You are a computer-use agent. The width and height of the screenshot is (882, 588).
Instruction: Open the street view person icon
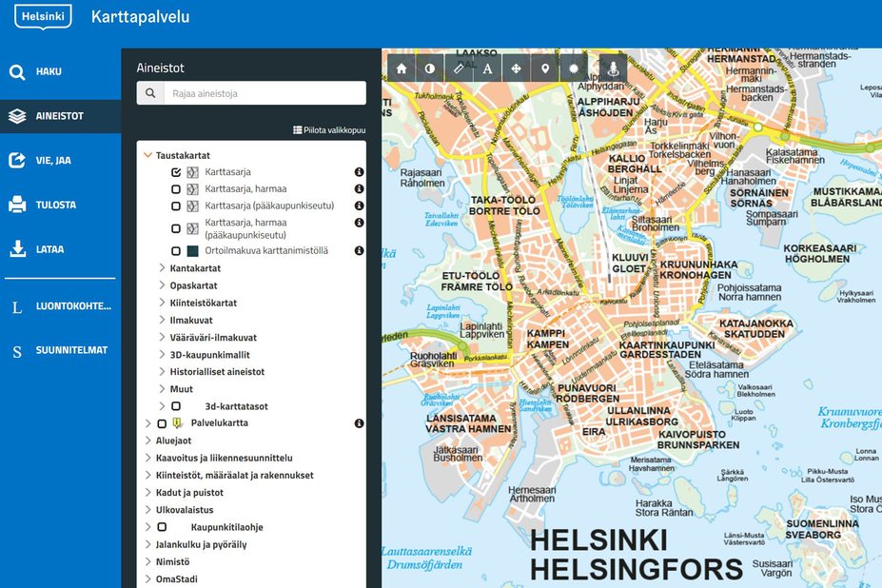613,69
